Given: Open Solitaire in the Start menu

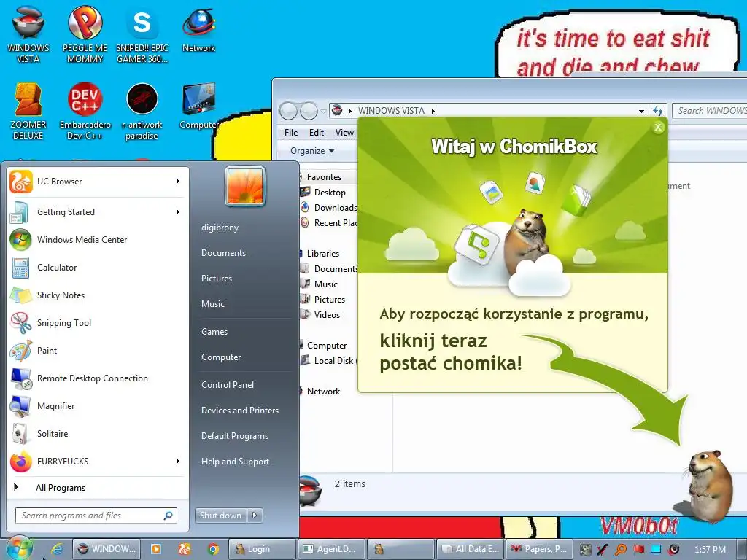Looking at the screenshot, I should pos(97,433).
